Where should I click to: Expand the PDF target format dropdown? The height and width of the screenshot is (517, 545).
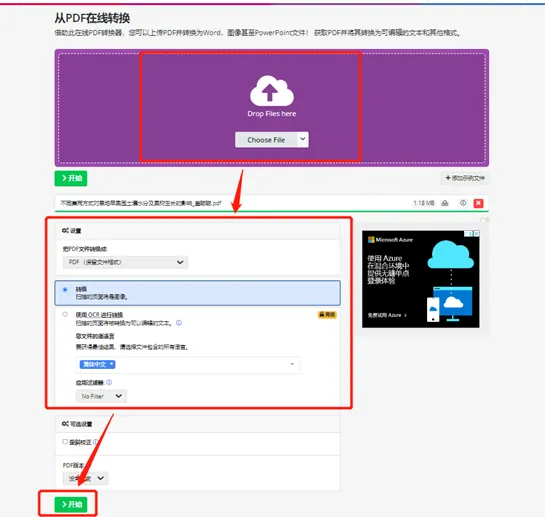click(x=125, y=262)
